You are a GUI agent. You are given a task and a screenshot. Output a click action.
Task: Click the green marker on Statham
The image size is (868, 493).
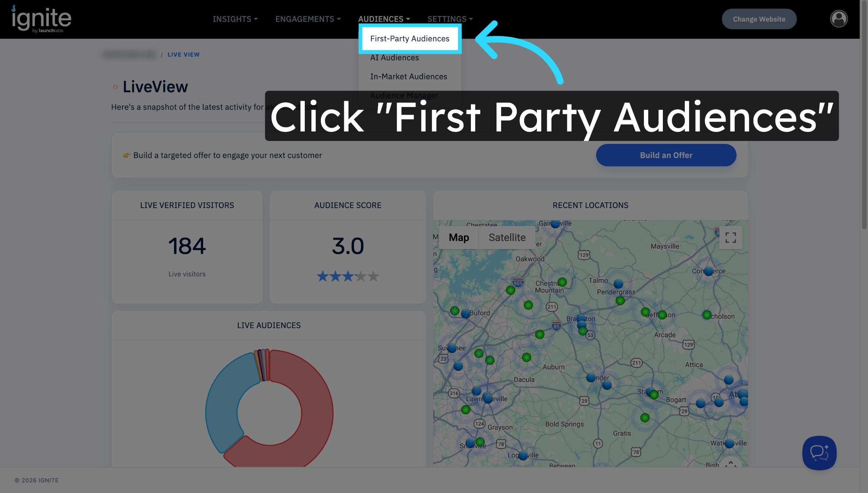(x=654, y=394)
